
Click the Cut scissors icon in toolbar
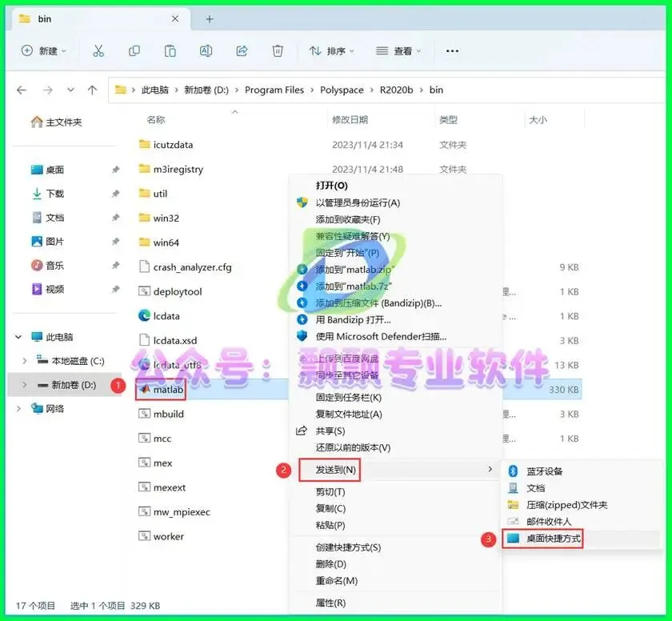tap(98, 51)
